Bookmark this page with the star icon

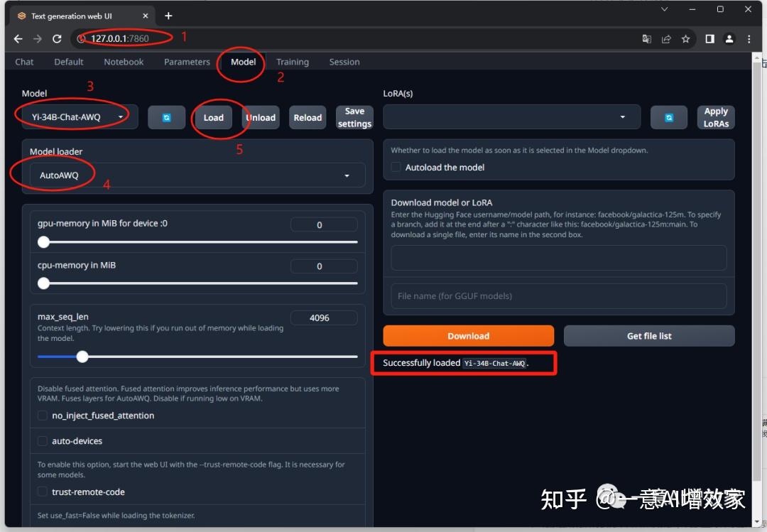point(685,39)
